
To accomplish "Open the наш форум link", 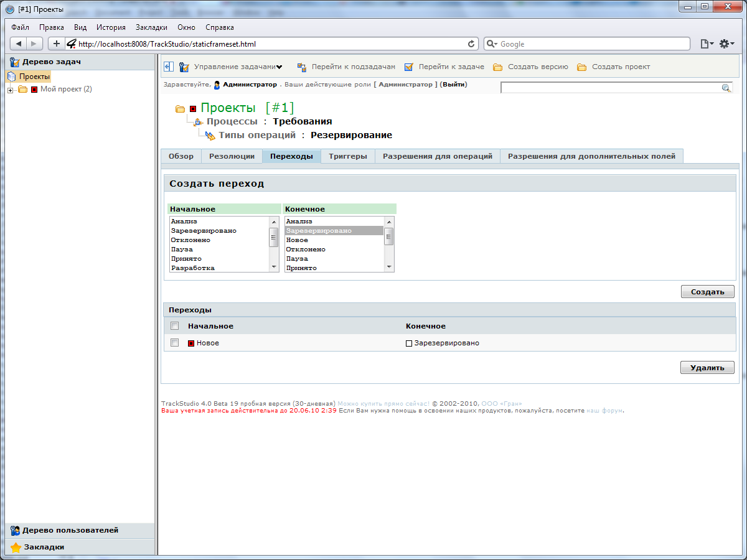I will pyautogui.click(x=604, y=411).
